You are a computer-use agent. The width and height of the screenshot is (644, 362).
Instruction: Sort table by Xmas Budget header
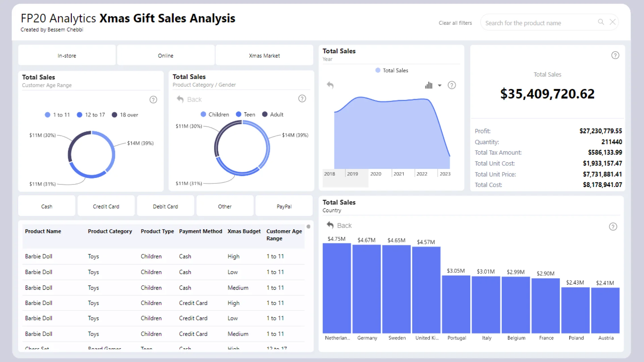(244, 231)
